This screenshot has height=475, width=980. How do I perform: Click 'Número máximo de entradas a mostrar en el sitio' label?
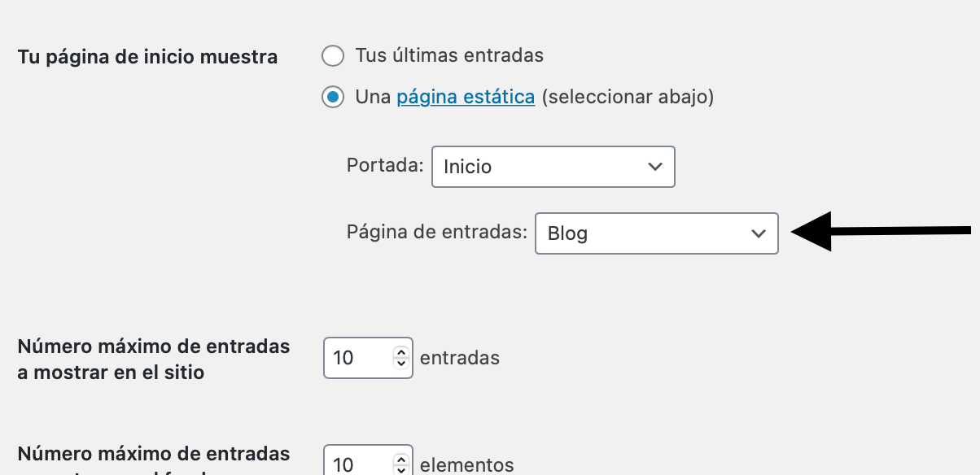click(154, 360)
